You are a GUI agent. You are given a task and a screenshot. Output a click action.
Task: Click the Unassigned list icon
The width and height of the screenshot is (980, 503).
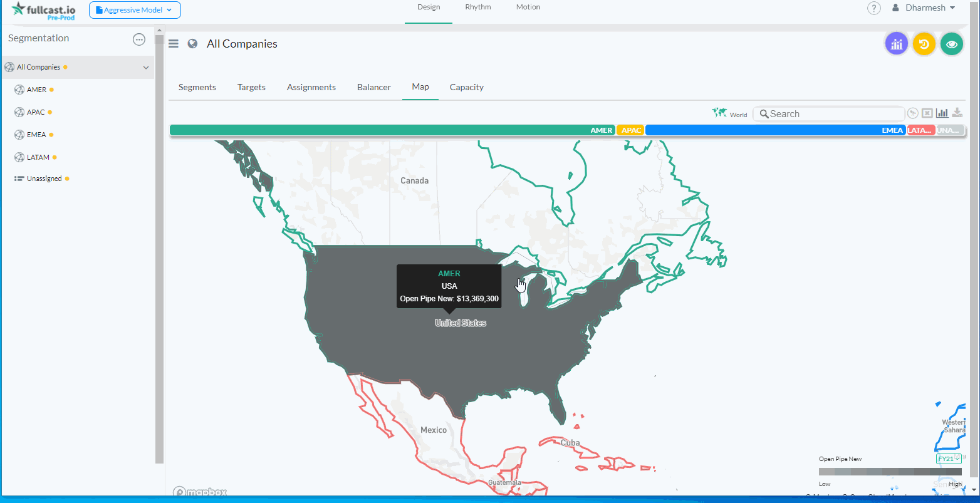click(19, 179)
